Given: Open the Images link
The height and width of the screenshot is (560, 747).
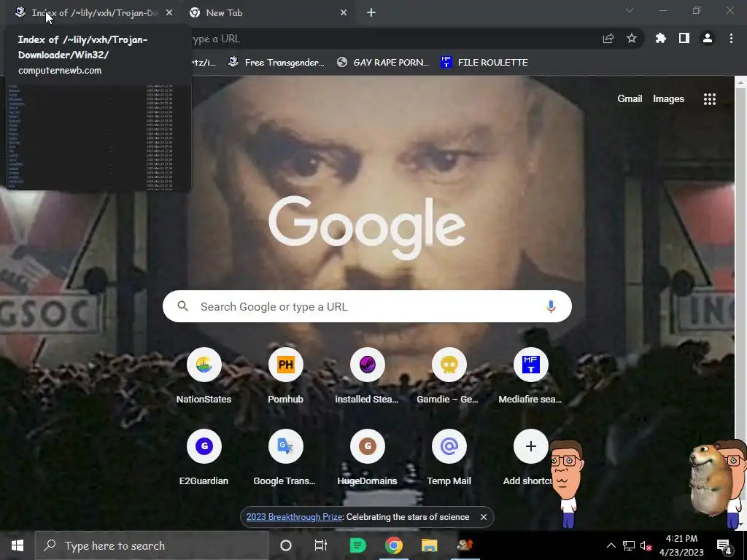Looking at the screenshot, I should (668, 98).
